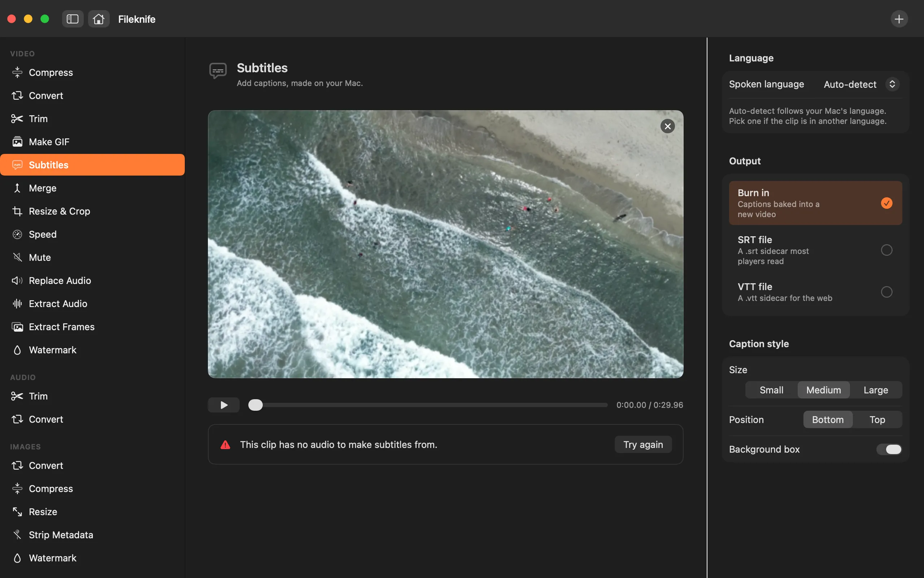The width and height of the screenshot is (924, 578).
Task: Click the playback scrubber handle
Action: (256, 405)
